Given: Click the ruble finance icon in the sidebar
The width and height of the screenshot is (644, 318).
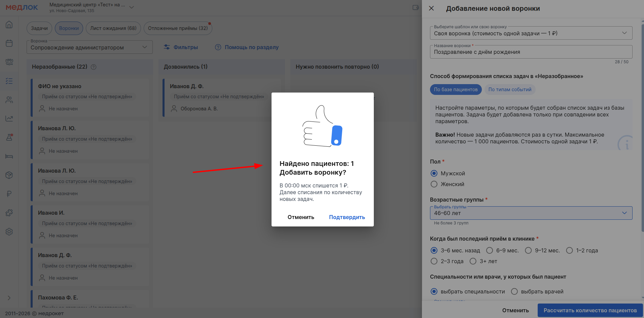Looking at the screenshot, I should coord(9,194).
